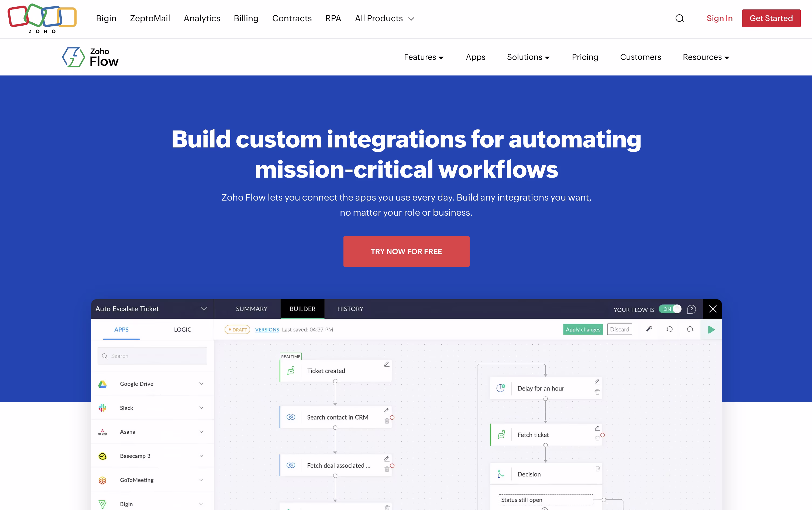Click the undo arrow icon
Image resolution: width=812 pixels, height=510 pixels.
(669, 329)
